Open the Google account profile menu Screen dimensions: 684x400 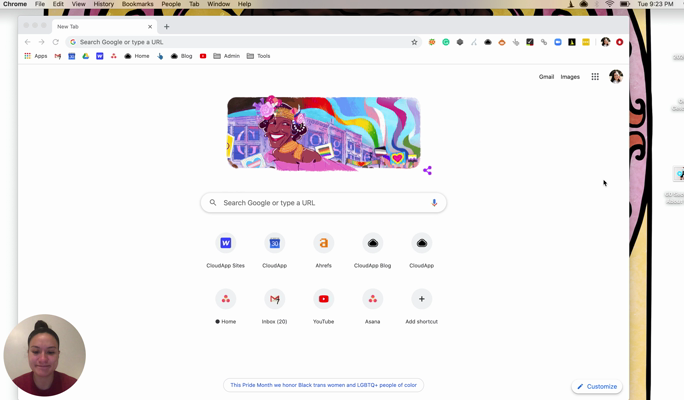click(616, 77)
